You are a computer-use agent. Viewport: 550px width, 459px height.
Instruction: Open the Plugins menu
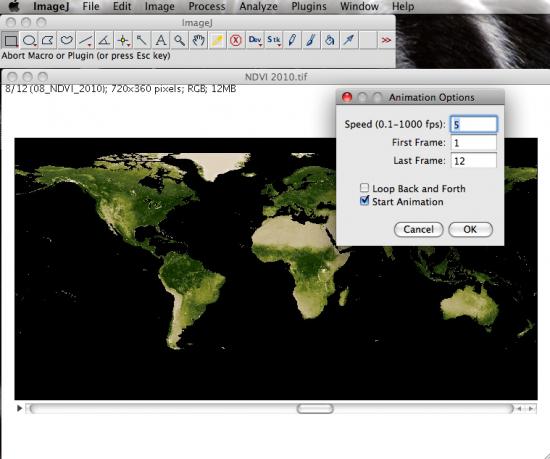pyautogui.click(x=309, y=6)
